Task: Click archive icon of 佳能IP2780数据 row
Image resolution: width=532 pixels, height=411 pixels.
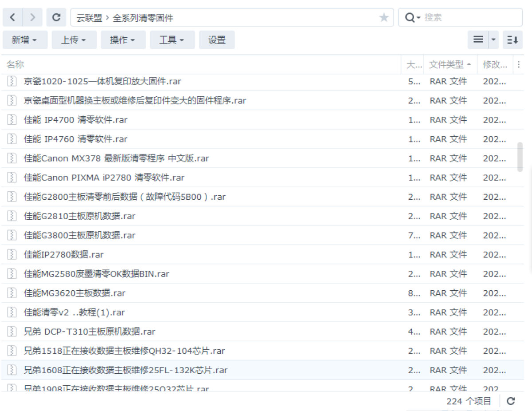Action: coord(12,255)
